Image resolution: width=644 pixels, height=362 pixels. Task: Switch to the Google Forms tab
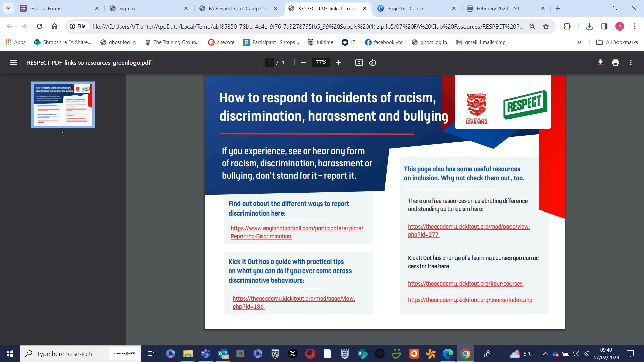46,9
